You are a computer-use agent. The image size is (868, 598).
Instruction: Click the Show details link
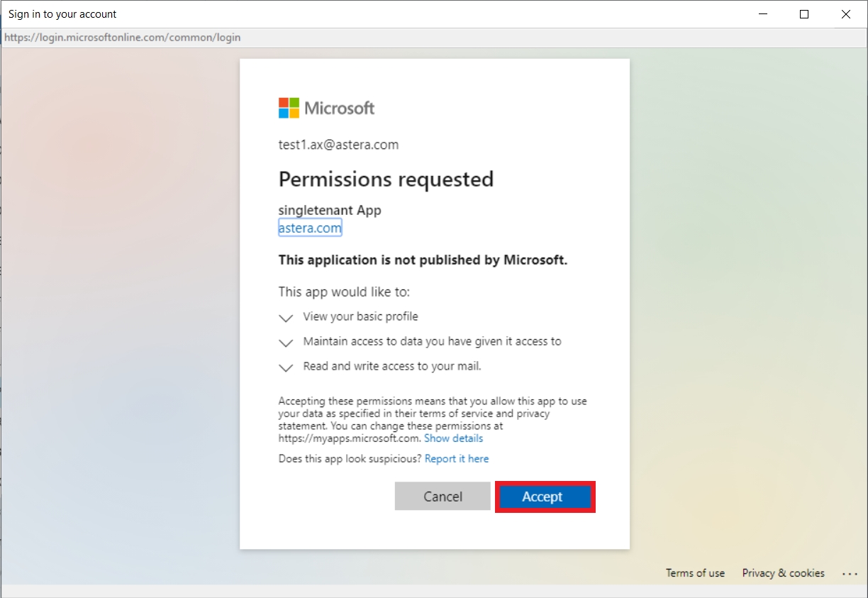point(453,438)
